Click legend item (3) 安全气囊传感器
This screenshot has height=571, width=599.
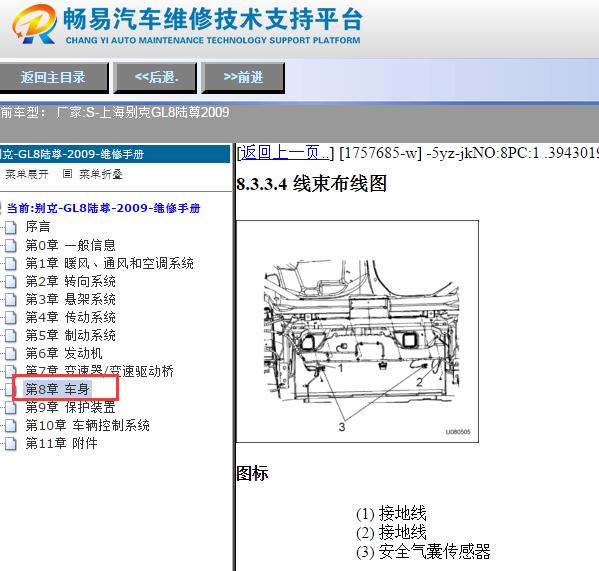[x=423, y=551]
